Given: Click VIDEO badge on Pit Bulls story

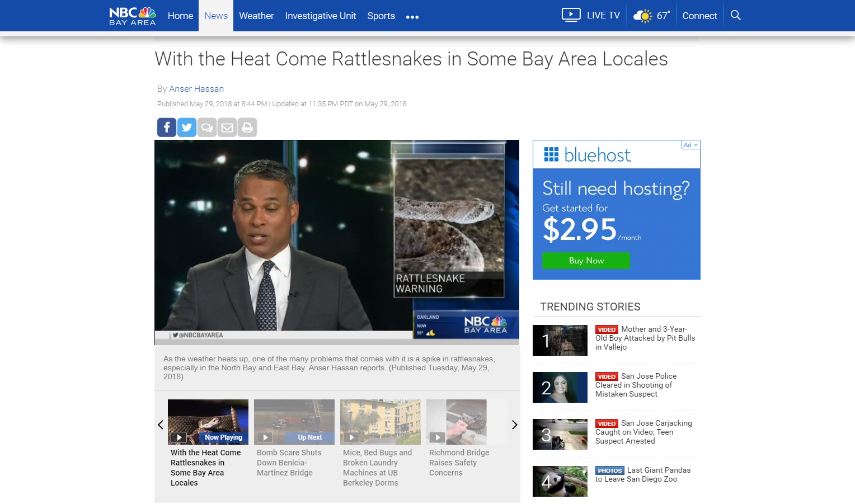Looking at the screenshot, I should (607, 329).
